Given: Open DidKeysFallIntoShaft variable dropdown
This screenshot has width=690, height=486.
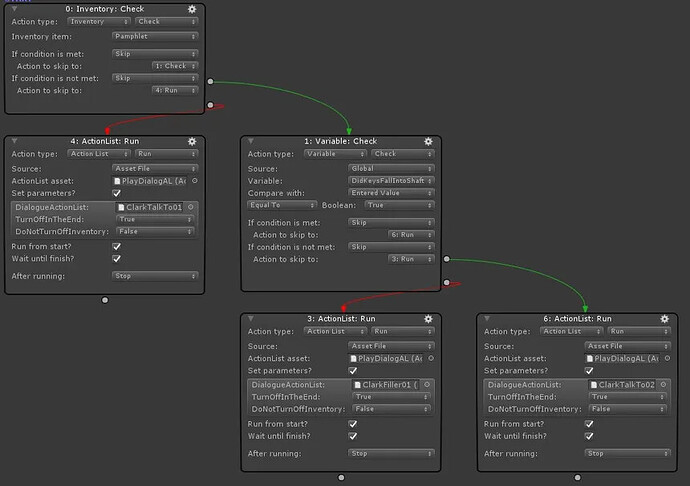Looking at the screenshot, I should 391,181.
